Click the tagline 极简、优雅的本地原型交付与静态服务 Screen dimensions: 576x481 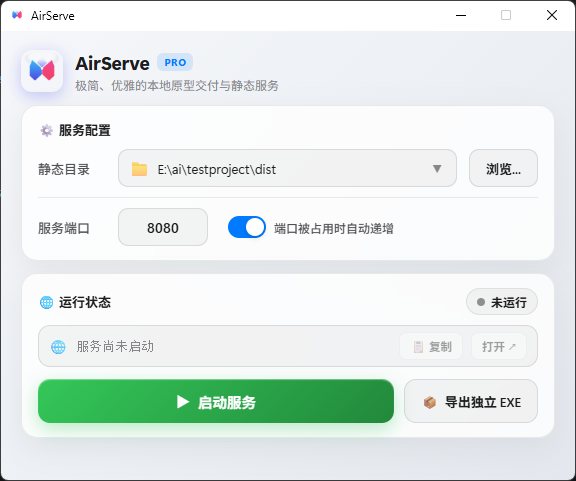pyautogui.click(x=177, y=86)
